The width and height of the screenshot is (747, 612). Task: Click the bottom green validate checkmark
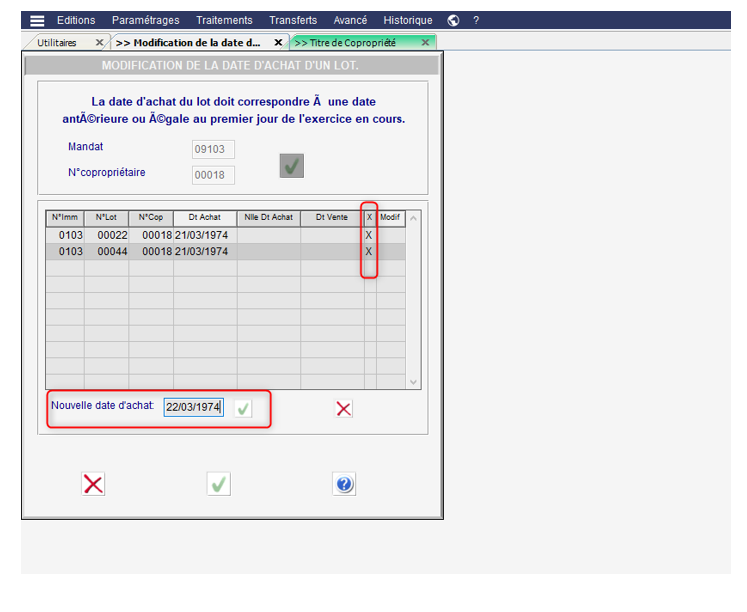tap(219, 484)
